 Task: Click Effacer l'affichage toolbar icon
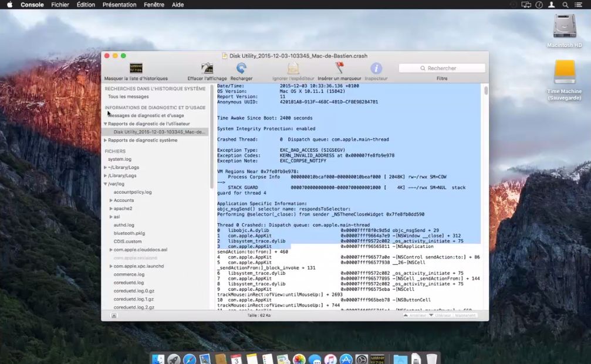point(207,68)
